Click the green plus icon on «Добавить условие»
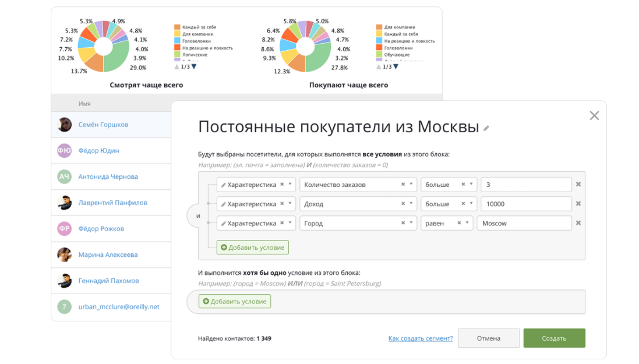Screen dimensions: 639x364 (x=224, y=247)
